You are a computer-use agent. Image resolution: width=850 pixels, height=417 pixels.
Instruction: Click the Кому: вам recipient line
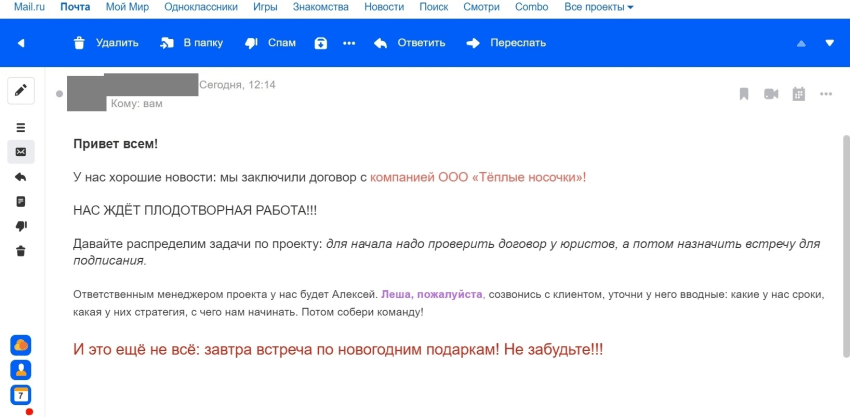click(x=137, y=104)
